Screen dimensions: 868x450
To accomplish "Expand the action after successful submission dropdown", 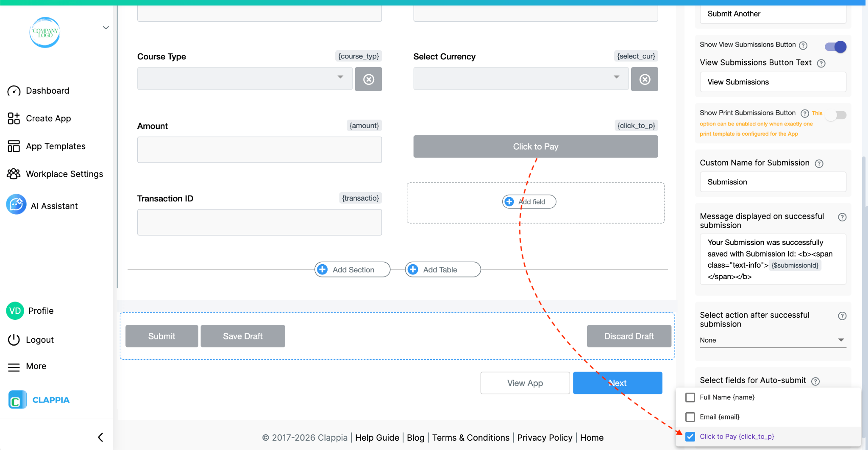I will coord(841,340).
